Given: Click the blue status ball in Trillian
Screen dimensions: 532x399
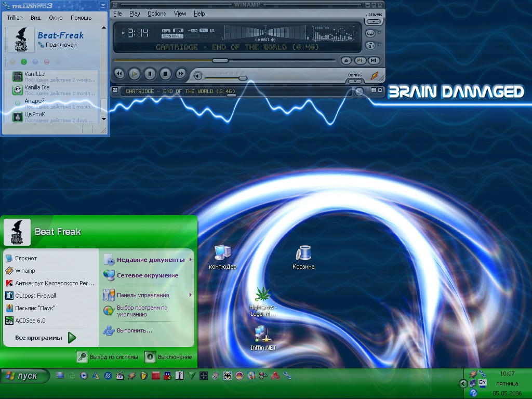Looking at the screenshot, I should click(x=35, y=62).
